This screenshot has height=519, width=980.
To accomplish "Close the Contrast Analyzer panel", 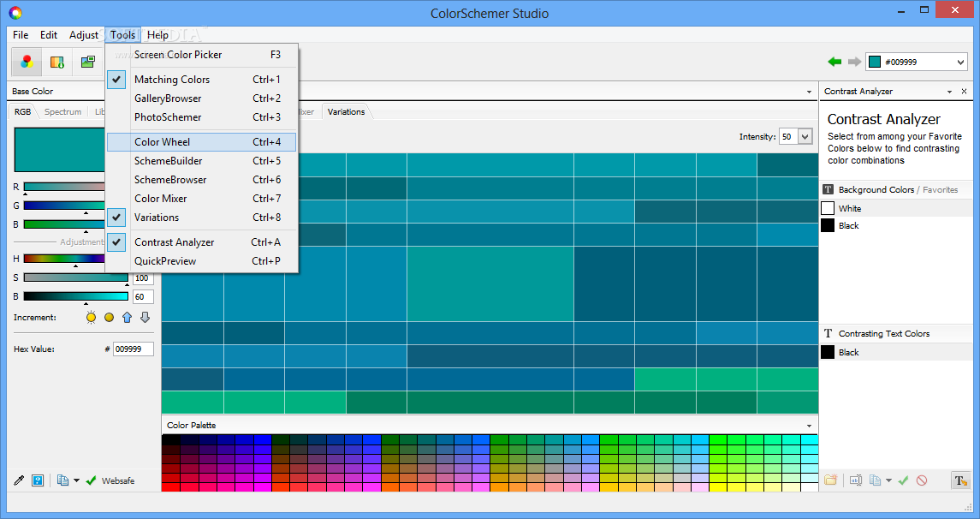I will [964, 92].
